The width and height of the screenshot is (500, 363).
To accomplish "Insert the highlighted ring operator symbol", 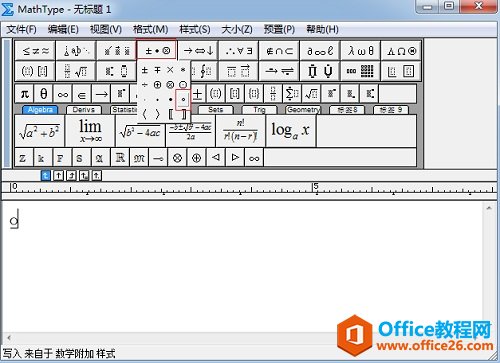I will click(x=183, y=99).
